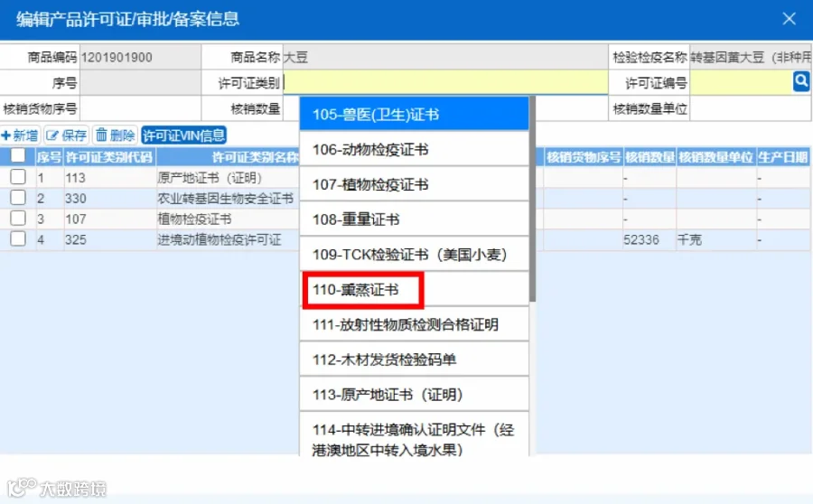The width and height of the screenshot is (813, 504).
Task: Click the 许可证编号 input field
Action: tap(741, 82)
